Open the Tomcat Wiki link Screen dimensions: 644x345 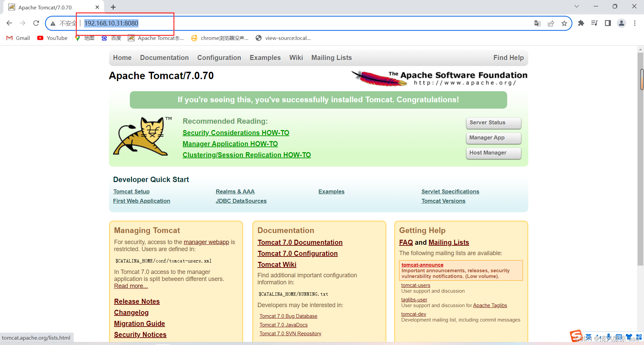(x=277, y=265)
